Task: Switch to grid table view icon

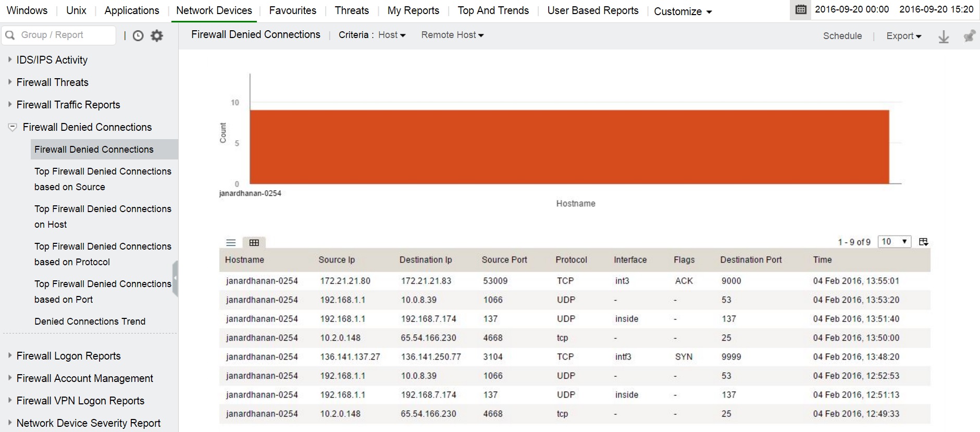Action: [x=254, y=242]
